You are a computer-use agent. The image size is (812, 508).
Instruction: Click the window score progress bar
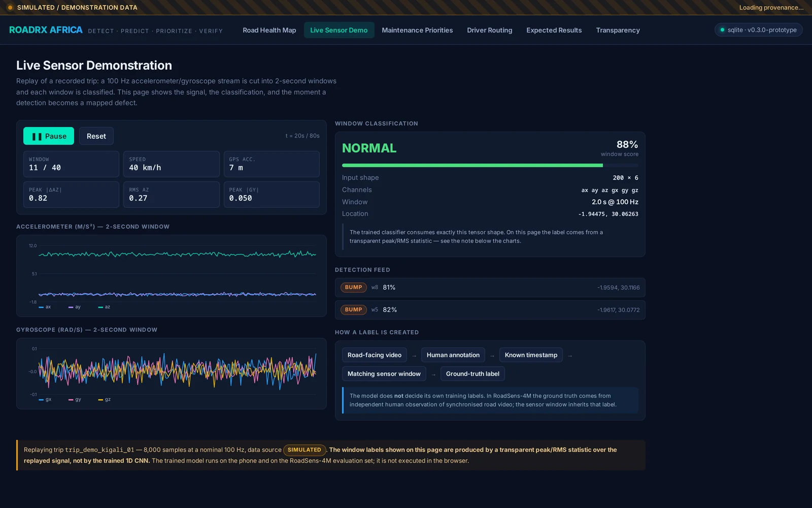click(490, 165)
